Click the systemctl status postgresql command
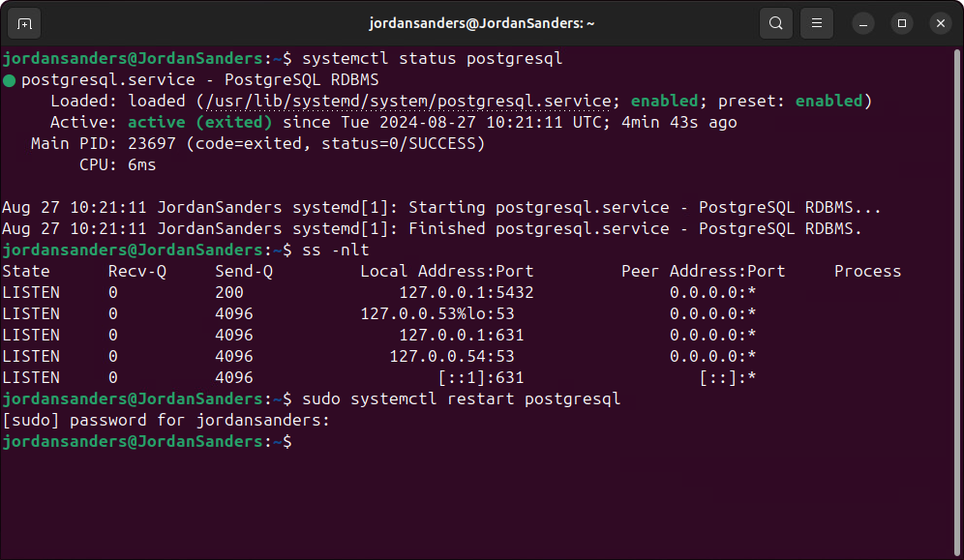The image size is (964, 560). coord(434,58)
